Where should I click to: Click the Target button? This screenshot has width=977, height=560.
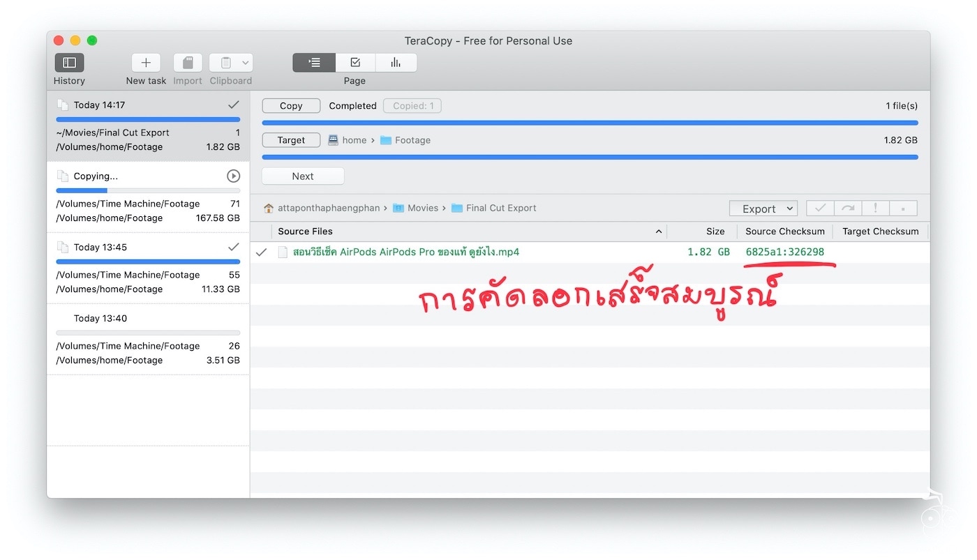[x=291, y=139]
